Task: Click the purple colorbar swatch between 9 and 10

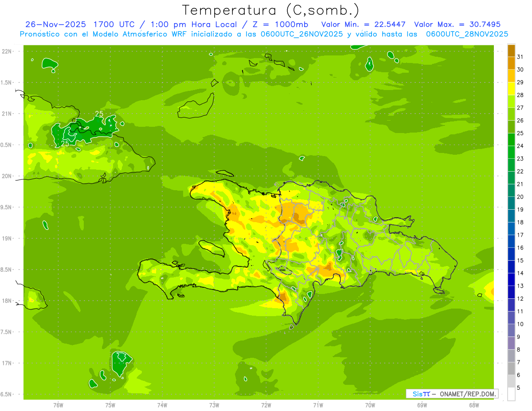Action: point(511,330)
